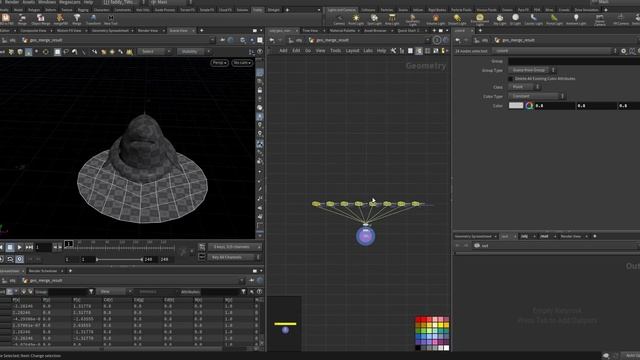
Task: Open the Select dropdown in viewport toolbar
Action: click(154, 51)
